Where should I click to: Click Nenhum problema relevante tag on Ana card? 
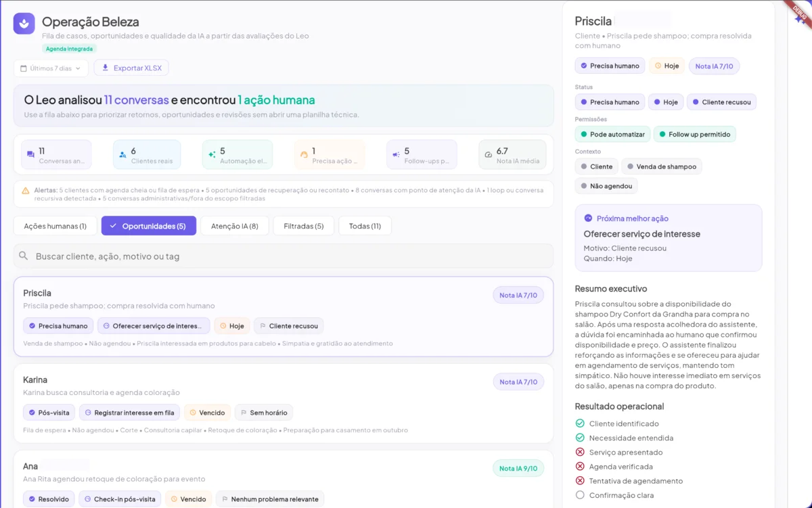coord(270,499)
